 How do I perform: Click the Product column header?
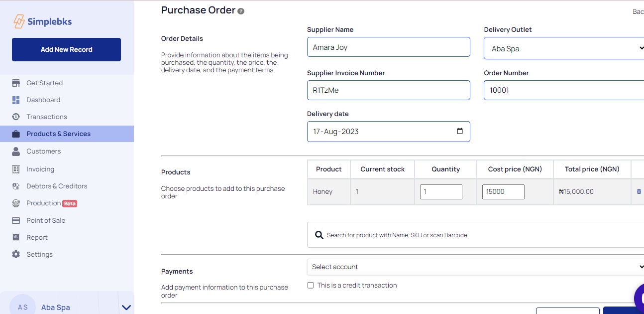[x=329, y=169]
